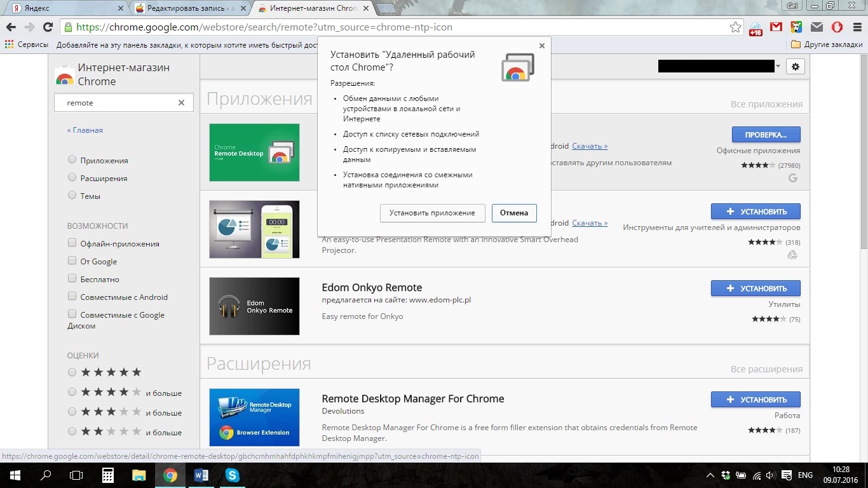Open the « Главная link
The width and height of the screenshot is (868, 488).
tap(85, 130)
